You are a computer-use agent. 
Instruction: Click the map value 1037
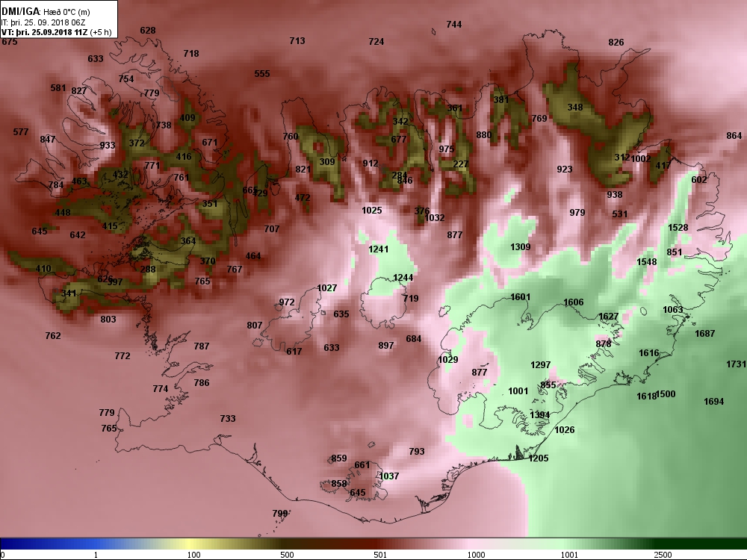388,476
